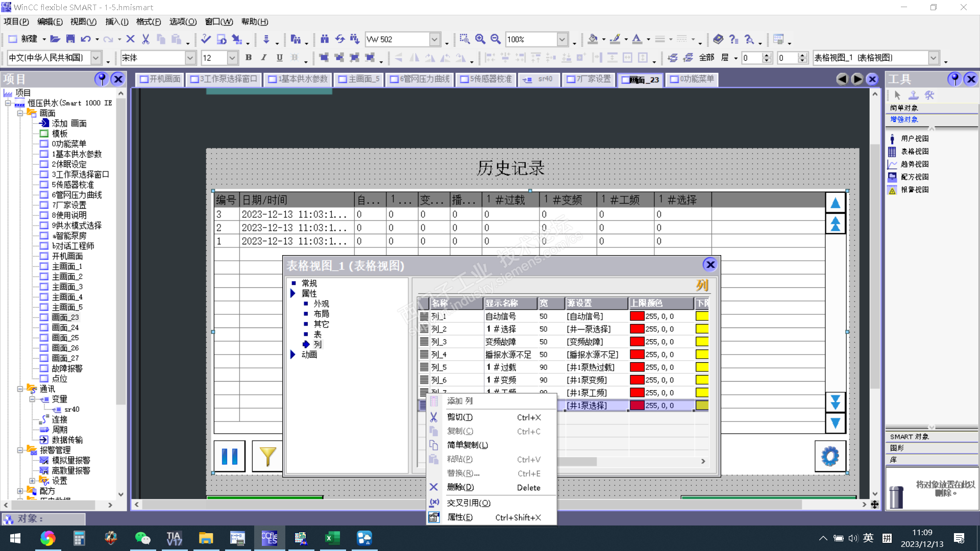Select the Trend View tool (趋势视图)

(x=914, y=164)
